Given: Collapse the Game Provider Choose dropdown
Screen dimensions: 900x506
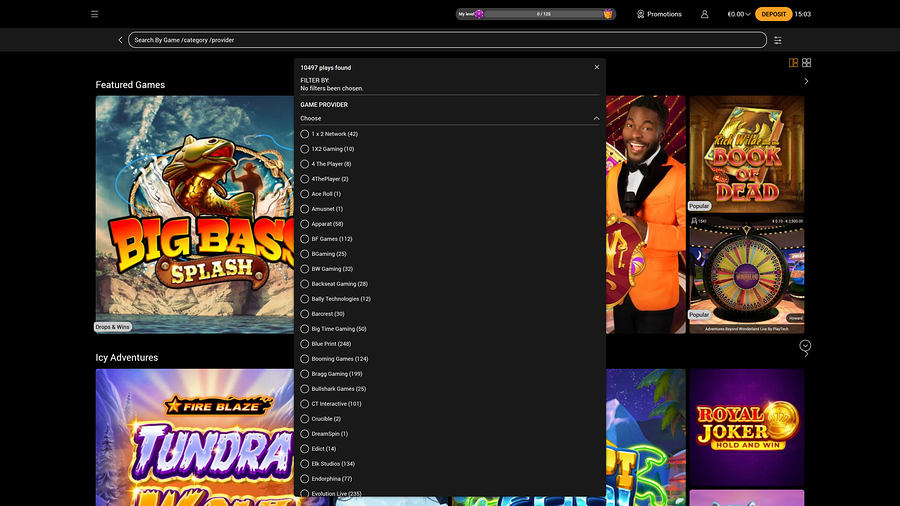Looking at the screenshot, I should pyautogui.click(x=596, y=118).
